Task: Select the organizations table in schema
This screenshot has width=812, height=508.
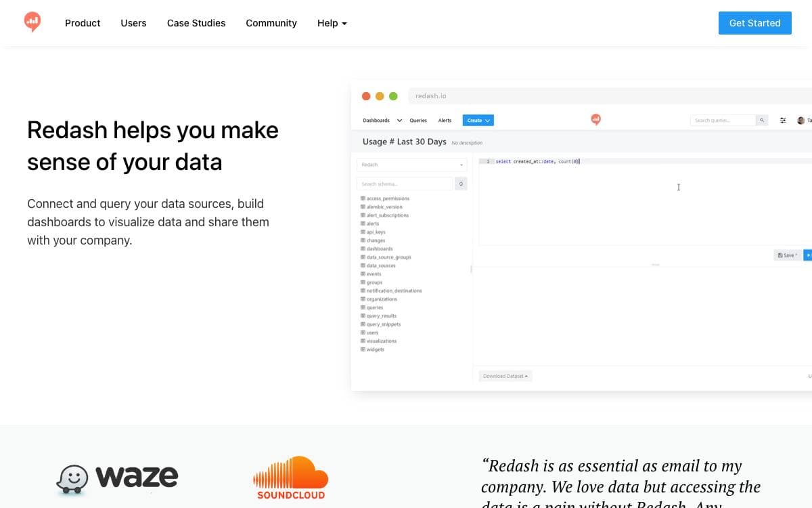Action: pos(379,299)
